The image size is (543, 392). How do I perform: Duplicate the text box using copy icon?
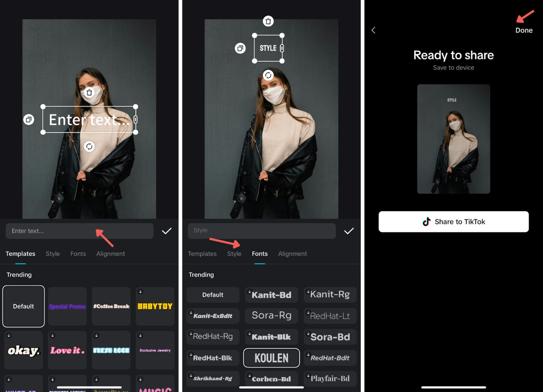coord(29,119)
